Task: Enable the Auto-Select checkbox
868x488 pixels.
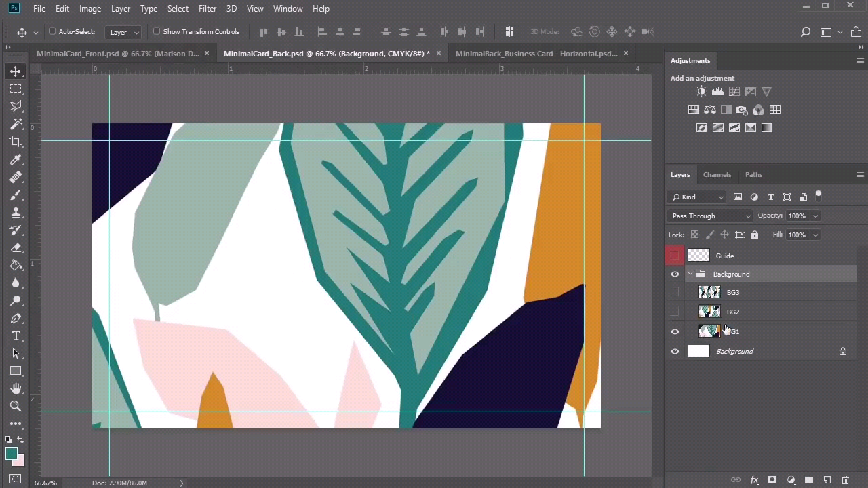Action: [52, 31]
